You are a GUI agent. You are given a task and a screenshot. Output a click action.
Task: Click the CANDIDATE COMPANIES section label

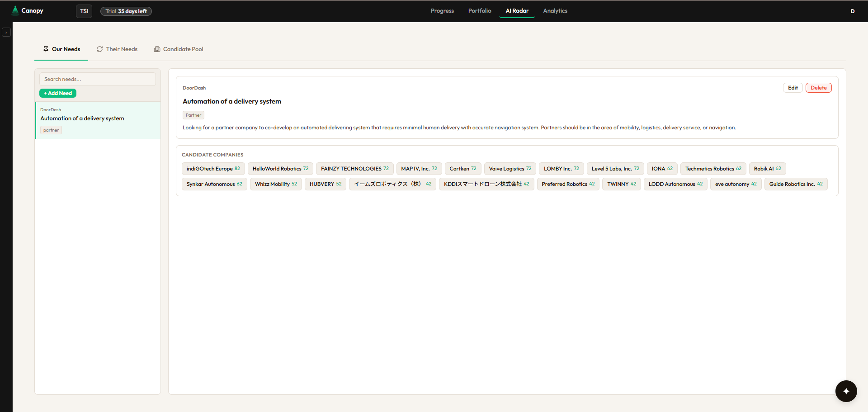[212, 155]
